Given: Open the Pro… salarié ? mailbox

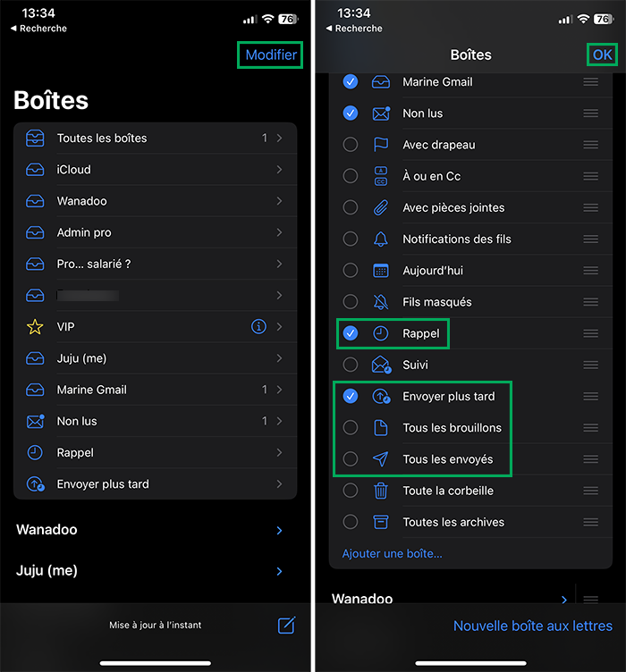Looking at the screenshot, I should pyautogui.click(x=94, y=265).
